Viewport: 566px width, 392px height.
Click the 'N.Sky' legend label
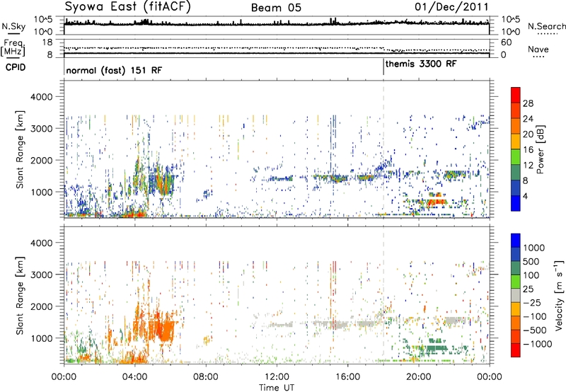click(13, 26)
